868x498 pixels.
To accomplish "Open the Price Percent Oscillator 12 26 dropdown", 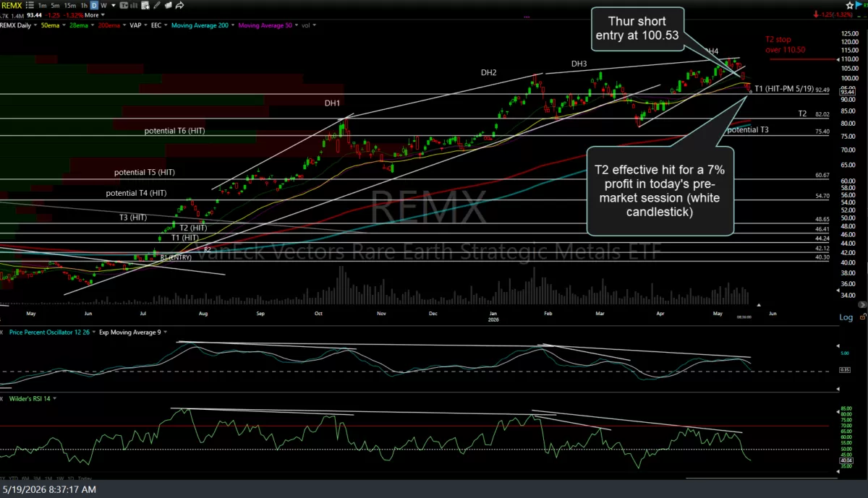I will (94, 332).
